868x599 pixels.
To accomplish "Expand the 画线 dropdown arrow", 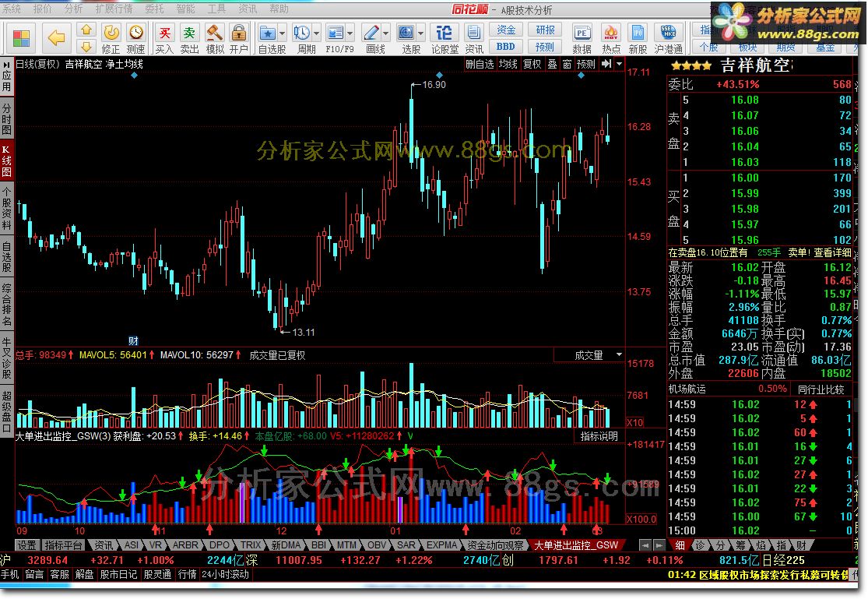I will tap(386, 33).
